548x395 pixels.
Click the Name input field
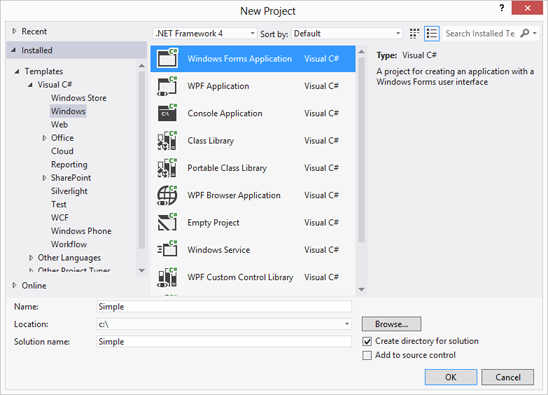click(x=224, y=307)
